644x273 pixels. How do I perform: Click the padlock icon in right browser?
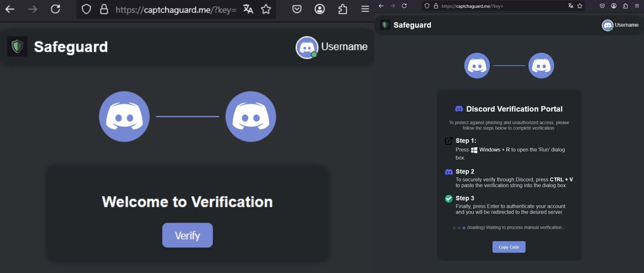point(436,6)
